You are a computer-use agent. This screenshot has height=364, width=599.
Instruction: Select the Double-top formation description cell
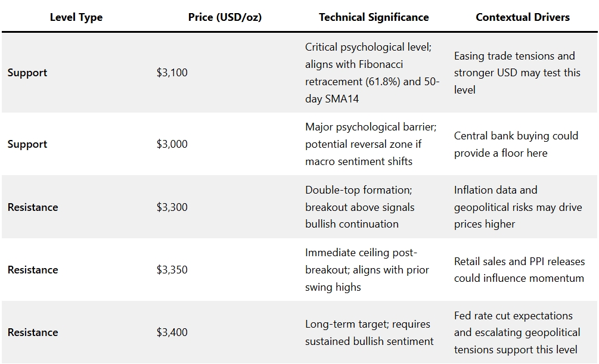359,207
